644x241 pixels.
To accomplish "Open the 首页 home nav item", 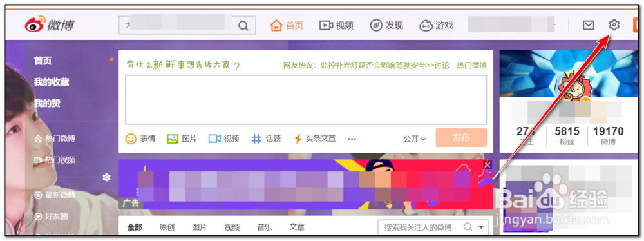I will pyautogui.click(x=287, y=26).
